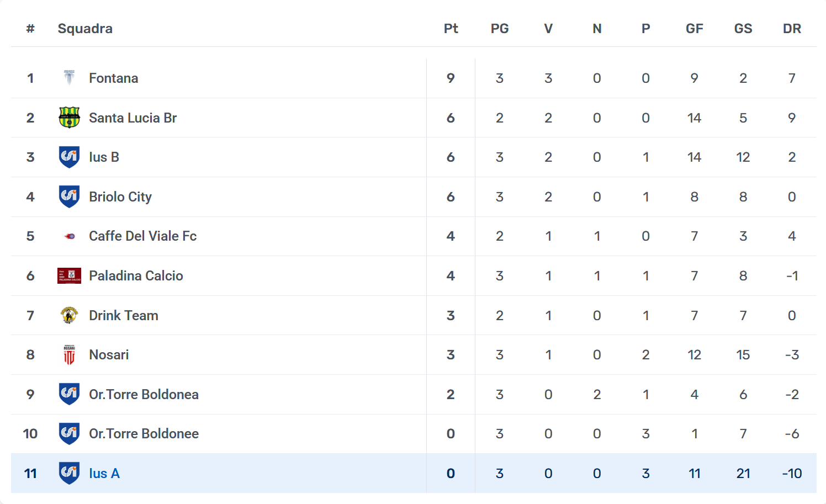Click the Drink Team round badge
Viewport: 826px width, 504px height.
point(69,315)
